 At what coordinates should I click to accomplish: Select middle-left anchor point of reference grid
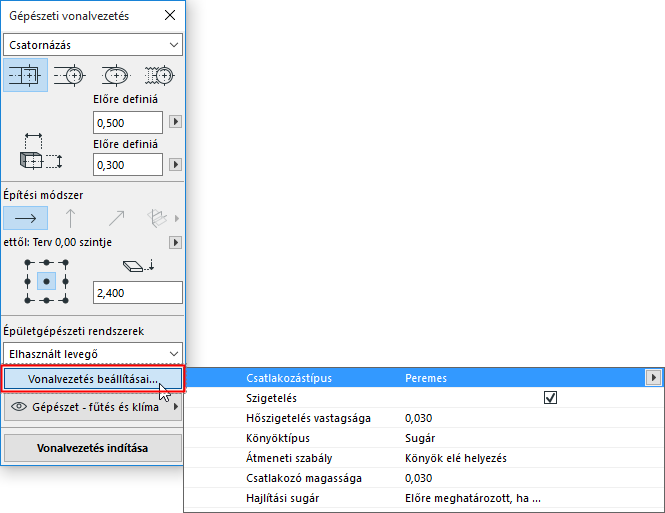click(28, 282)
